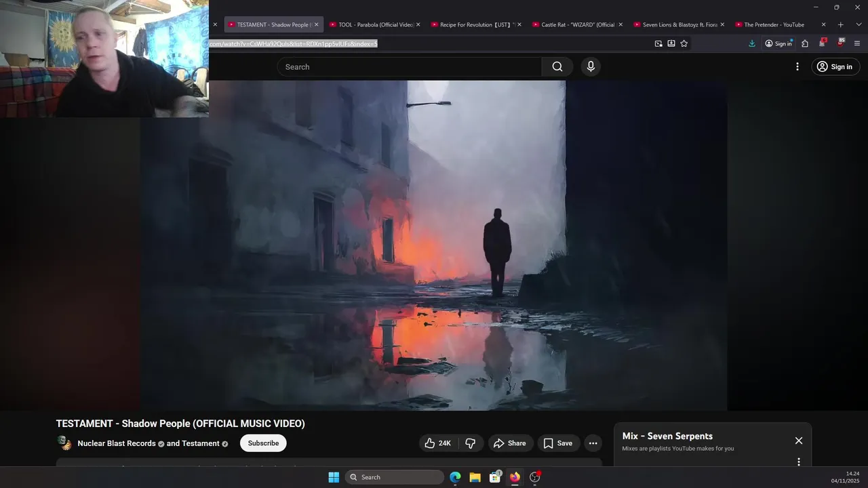The width and height of the screenshot is (868, 488).
Task: Dislike the Shadow People video
Action: tap(471, 443)
